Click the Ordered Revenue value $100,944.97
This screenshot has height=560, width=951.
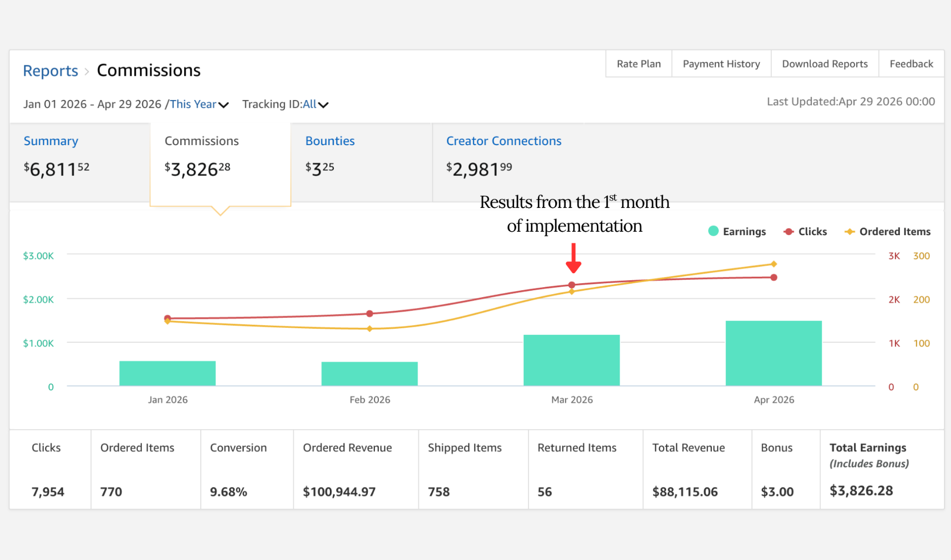(339, 492)
